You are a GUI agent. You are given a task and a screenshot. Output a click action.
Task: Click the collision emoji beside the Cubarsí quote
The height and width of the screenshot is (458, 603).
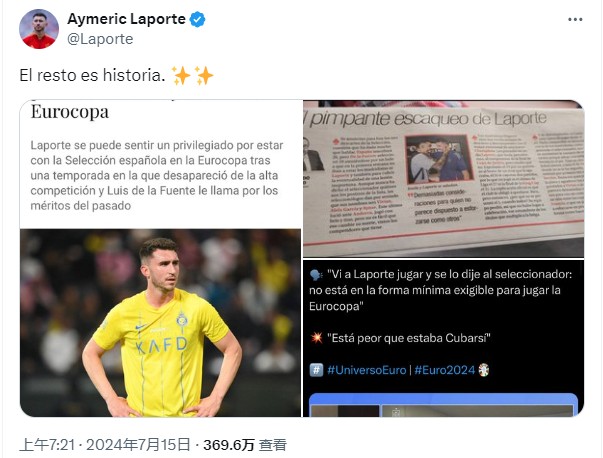pos(316,338)
